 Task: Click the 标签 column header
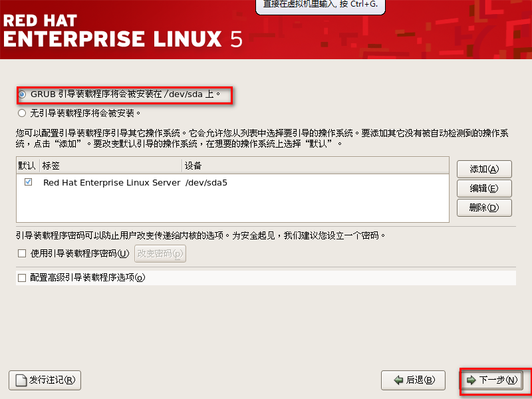111,166
